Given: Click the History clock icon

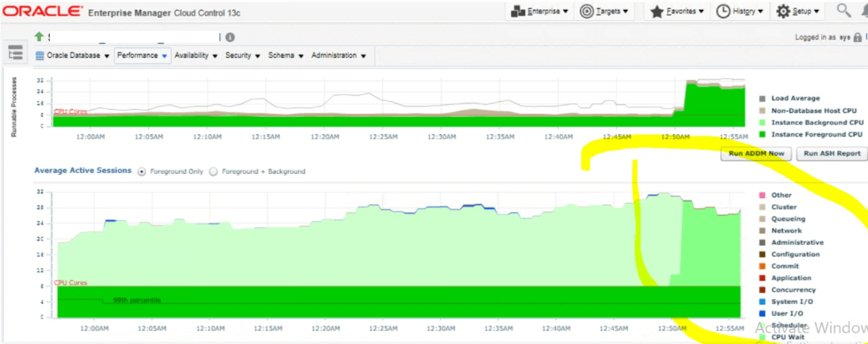Looking at the screenshot, I should [x=723, y=12].
